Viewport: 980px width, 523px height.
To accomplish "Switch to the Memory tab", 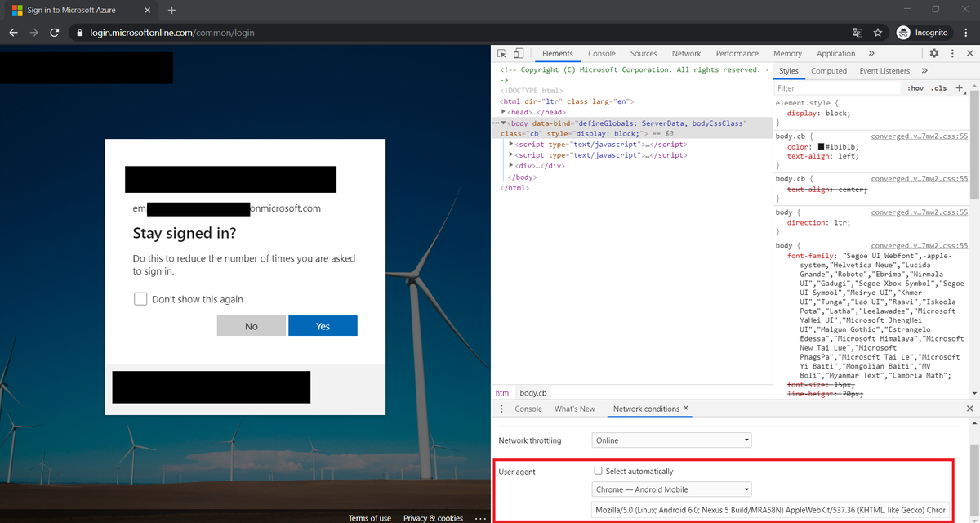I will [x=787, y=53].
